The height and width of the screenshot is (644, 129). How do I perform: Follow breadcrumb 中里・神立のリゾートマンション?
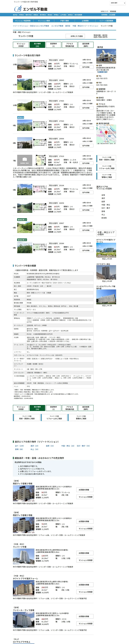coord(85,26)
